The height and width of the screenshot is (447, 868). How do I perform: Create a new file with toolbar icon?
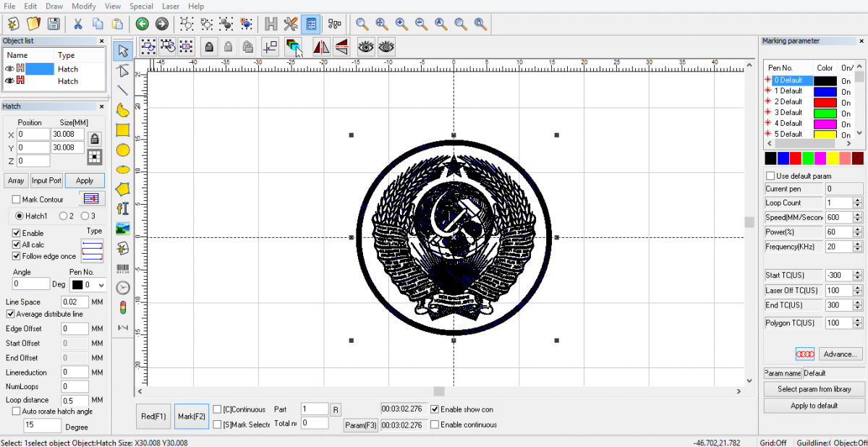[14, 23]
